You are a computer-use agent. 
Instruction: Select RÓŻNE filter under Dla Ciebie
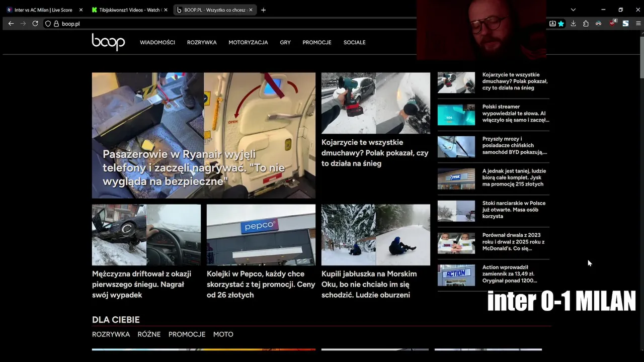[149, 334]
